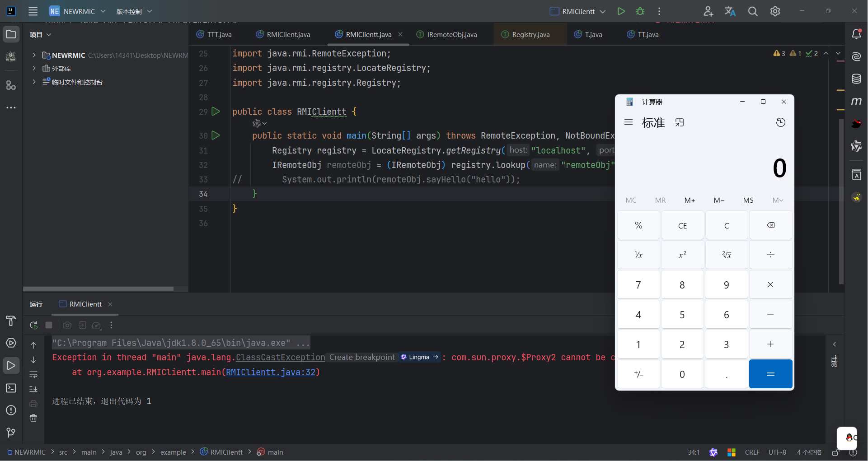Switch to IRemoteObj.java editor tab
The image size is (868, 461).
tap(446, 35)
